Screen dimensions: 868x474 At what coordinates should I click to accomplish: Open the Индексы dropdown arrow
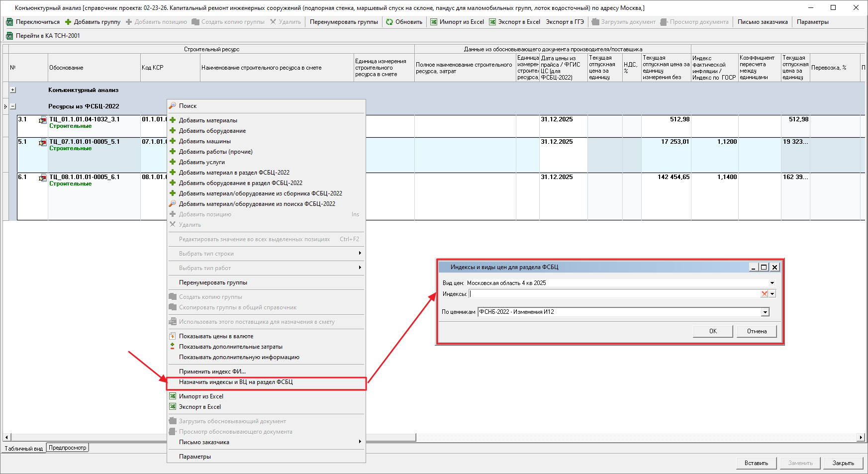pyautogui.click(x=772, y=294)
